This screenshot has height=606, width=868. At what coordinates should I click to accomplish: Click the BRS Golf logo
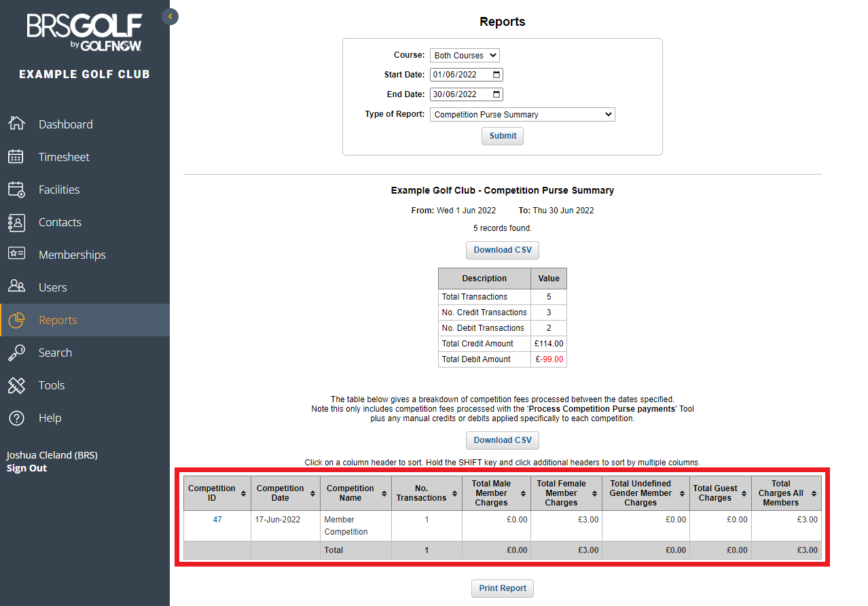tap(84, 33)
